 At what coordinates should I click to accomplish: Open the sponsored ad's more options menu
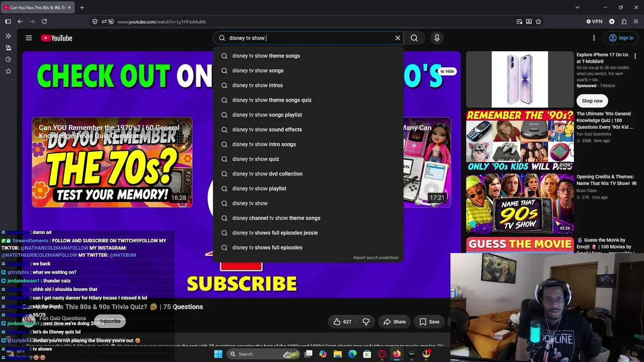635,56
